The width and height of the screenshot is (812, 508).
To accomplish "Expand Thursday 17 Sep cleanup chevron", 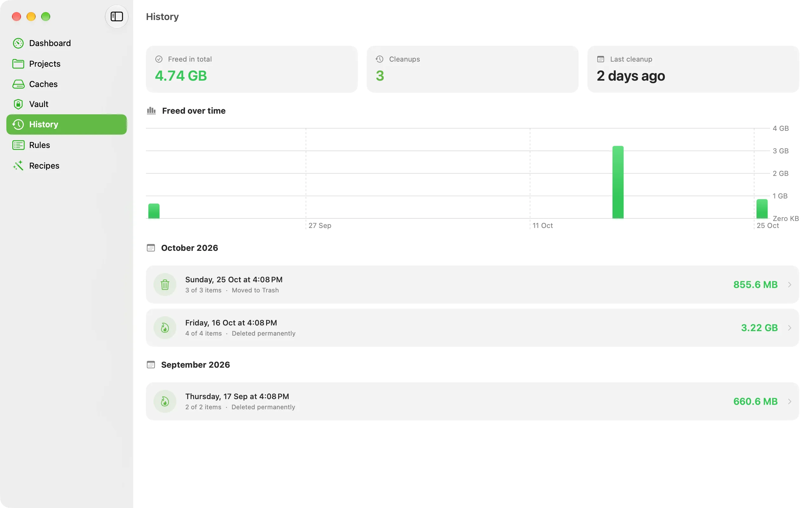I will pos(789,401).
